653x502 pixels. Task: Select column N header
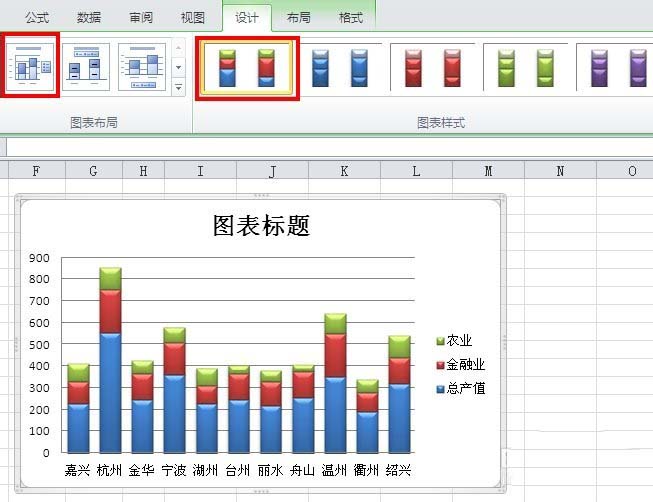pos(560,171)
